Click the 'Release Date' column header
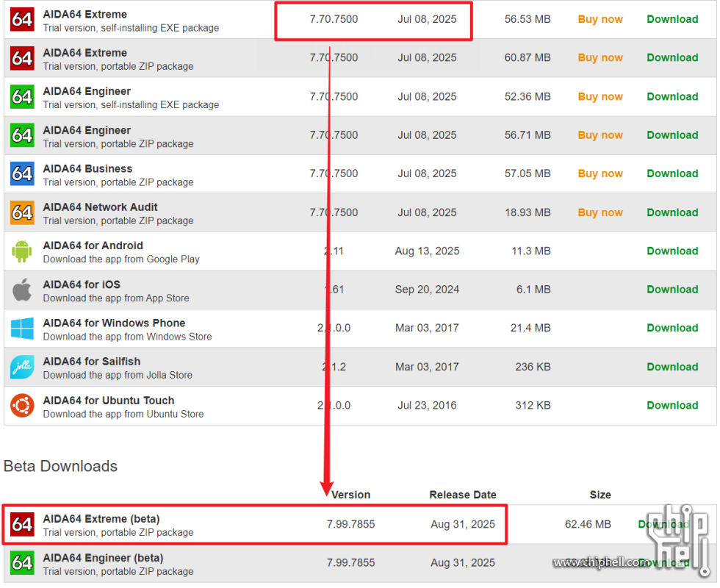The image size is (720, 588). tap(463, 495)
